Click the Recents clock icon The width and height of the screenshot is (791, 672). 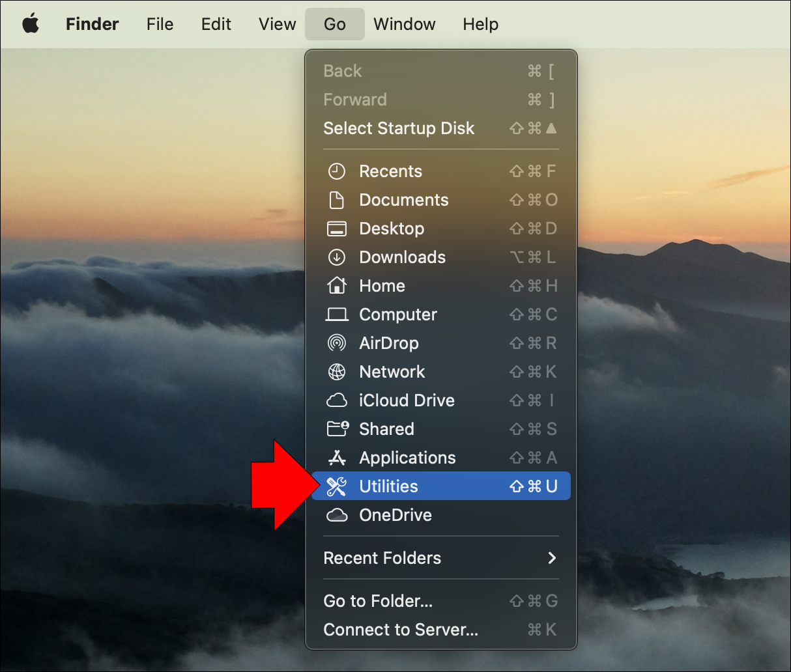point(336,171)
